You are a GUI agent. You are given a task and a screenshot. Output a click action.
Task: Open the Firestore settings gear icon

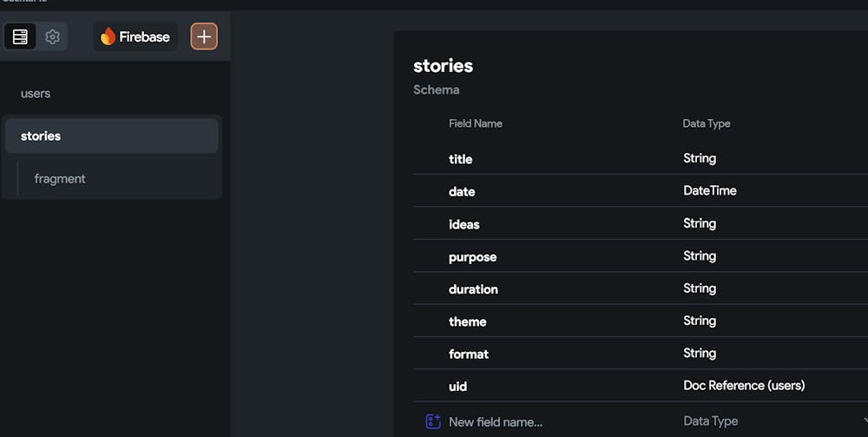(x=52, y=36)
